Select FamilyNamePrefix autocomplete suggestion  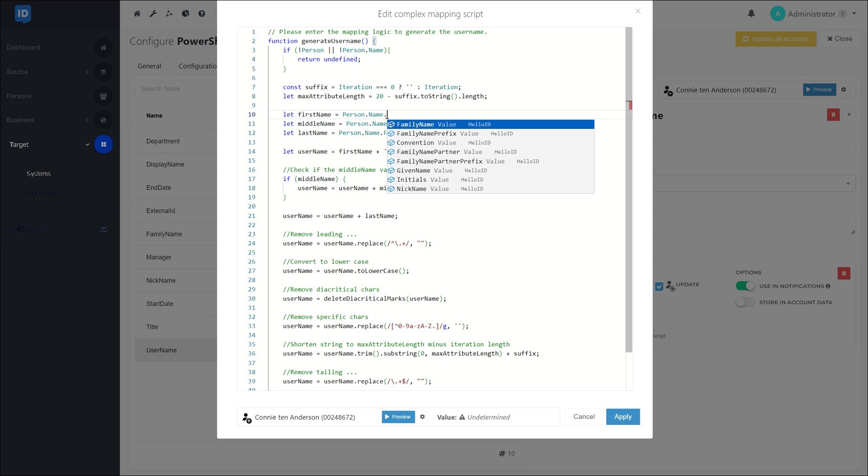click(490, 133)
